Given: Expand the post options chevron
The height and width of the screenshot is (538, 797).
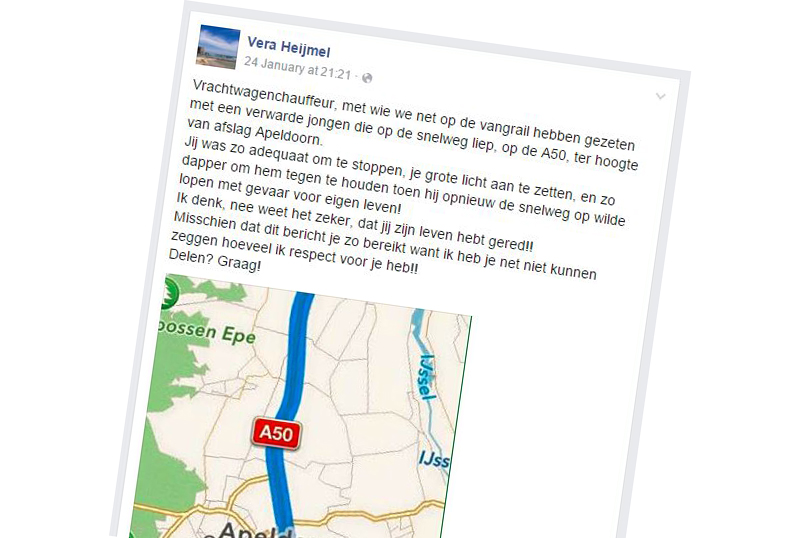Looking at the screenshot, I should (x=660, y=96).
